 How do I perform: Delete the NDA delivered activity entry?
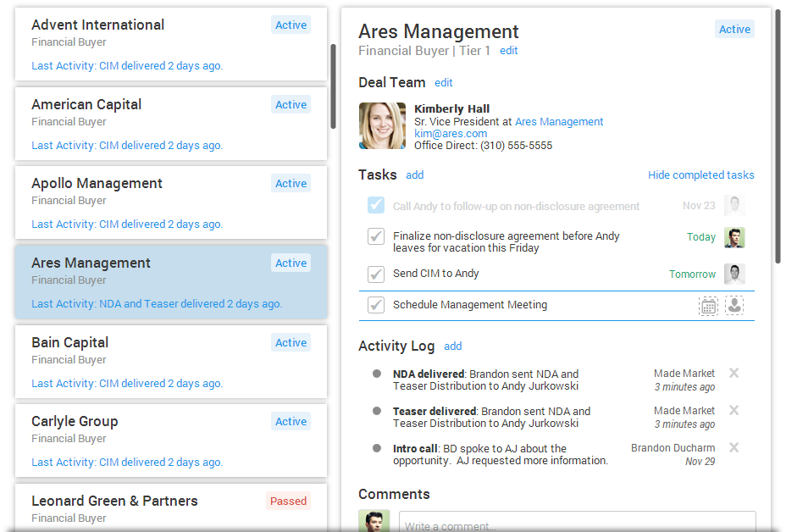(x=734, y=374)
